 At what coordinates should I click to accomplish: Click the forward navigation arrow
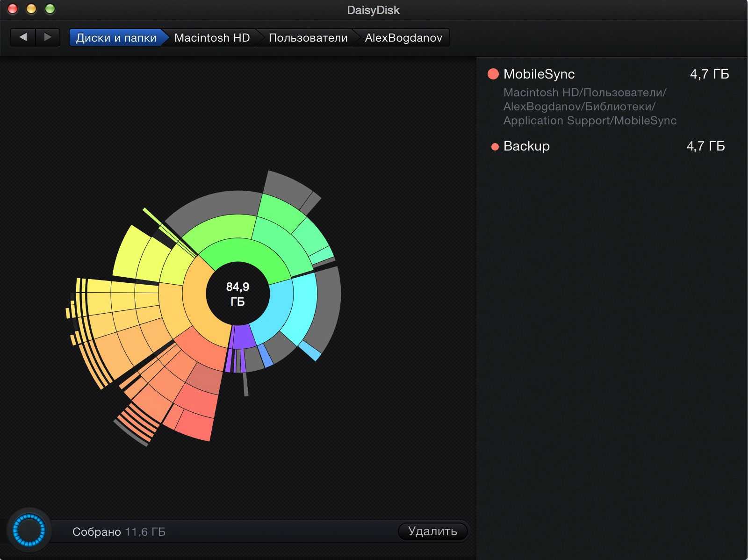pyautogui.click(x=48, y=37)
